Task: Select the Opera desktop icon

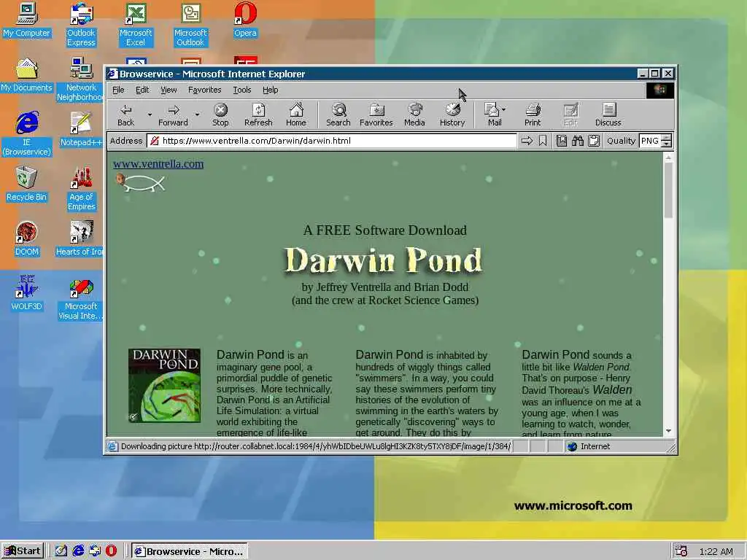Action: pos(245,20)
